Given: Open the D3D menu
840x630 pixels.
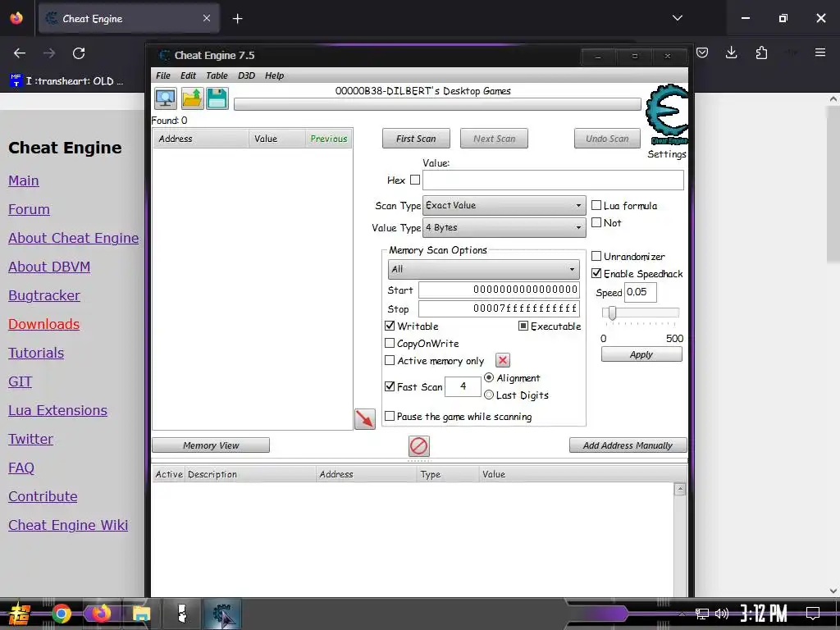Looking at the screenshot, I should click(x=246, y=75).
